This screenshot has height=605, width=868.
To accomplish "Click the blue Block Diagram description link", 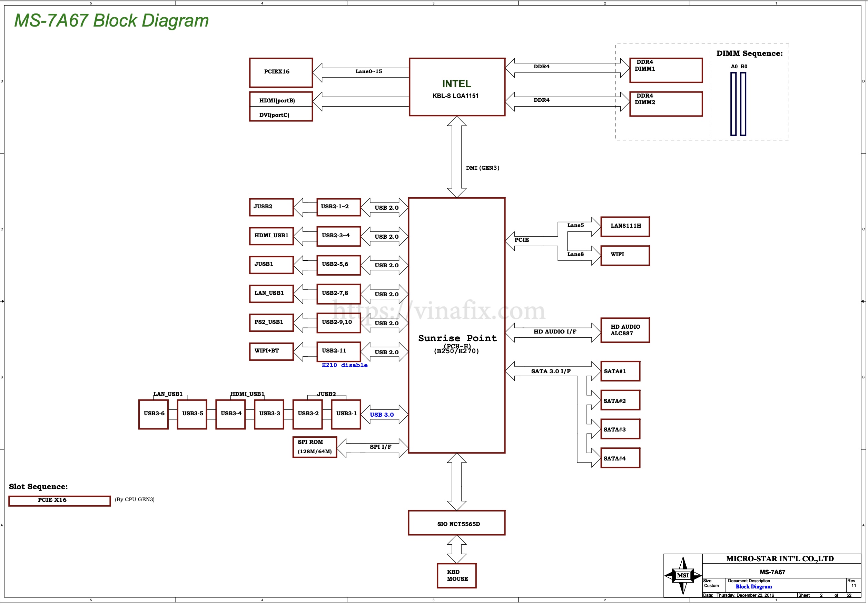I will pos(753,586).
